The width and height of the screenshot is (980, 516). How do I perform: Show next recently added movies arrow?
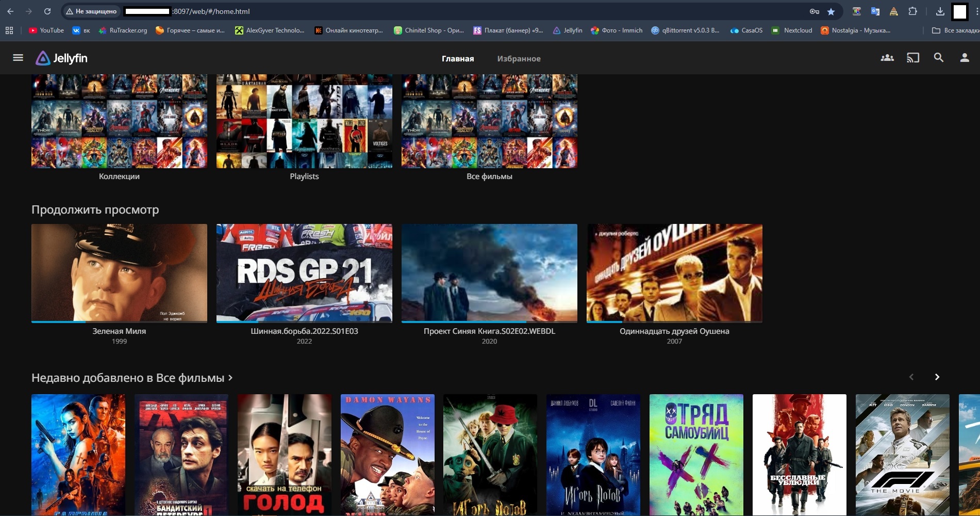coord(937,377)
